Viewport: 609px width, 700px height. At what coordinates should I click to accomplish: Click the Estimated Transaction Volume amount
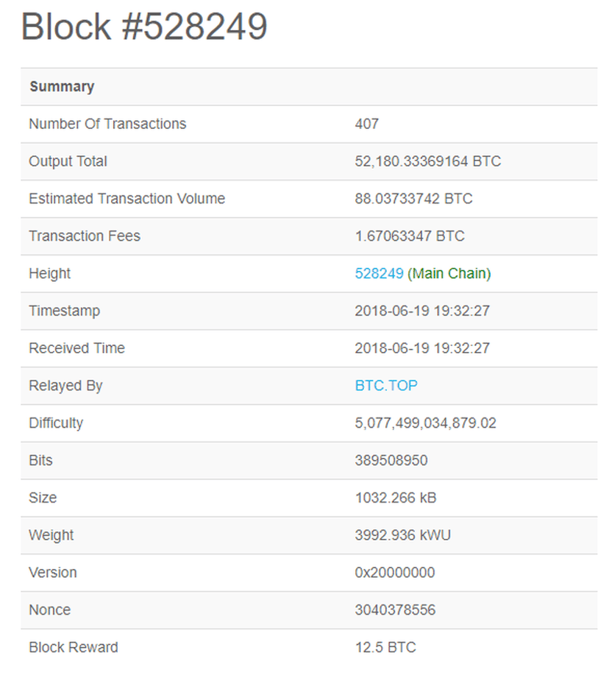pos(413,199)
